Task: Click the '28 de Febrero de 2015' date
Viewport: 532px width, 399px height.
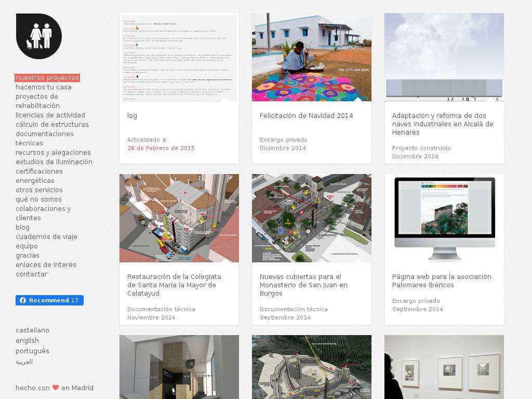Action: tap(161, 148)
